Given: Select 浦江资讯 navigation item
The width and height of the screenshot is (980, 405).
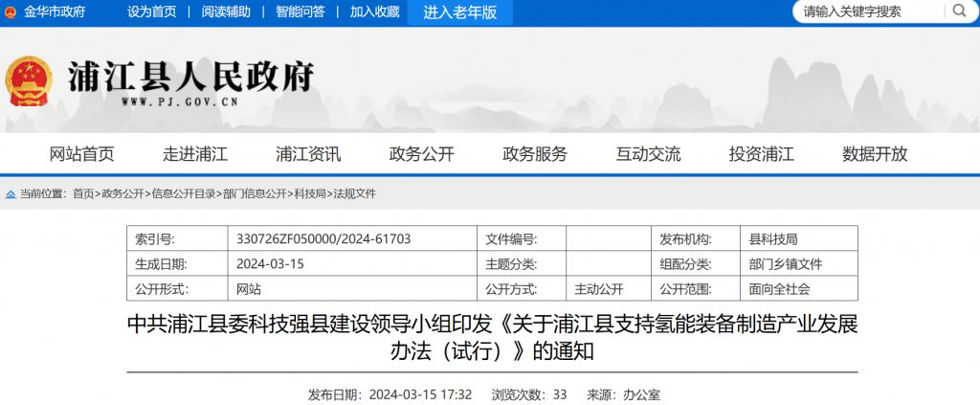Looking at the screenshot, I should (x=308, y=153).
